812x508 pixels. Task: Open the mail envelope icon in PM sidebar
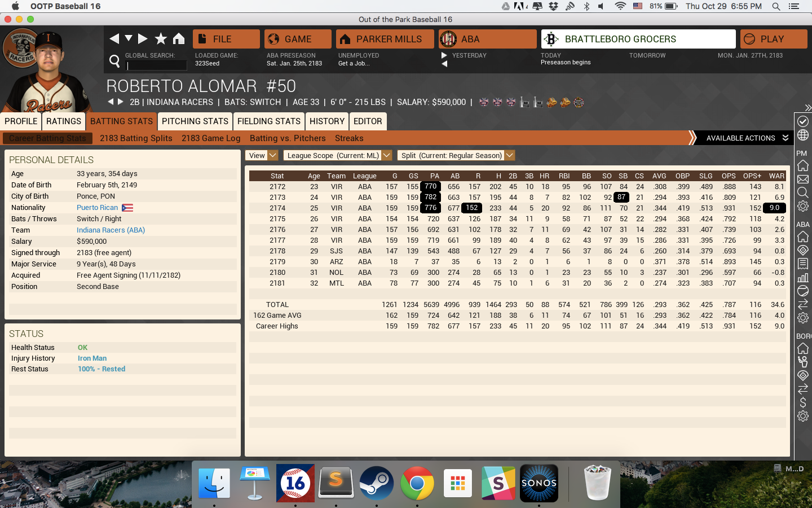pyautogui.click(x=803, y=179)
